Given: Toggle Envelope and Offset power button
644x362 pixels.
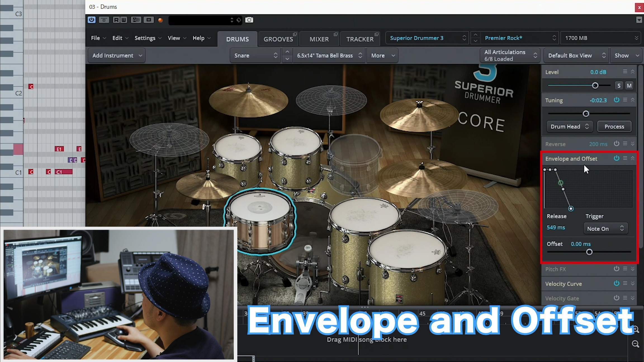Looking at the screenshot, I should 616,158.
